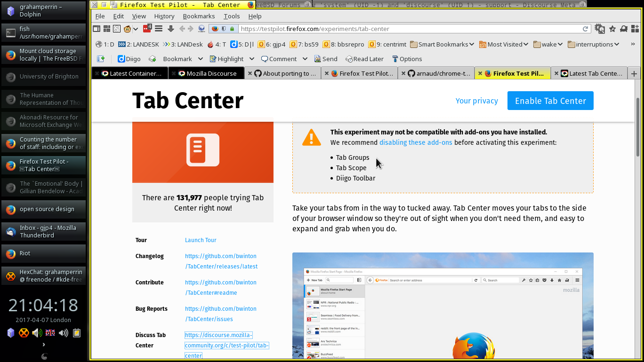The image size is (644, 362).
Task: Click the Diigo Send button
Action: [x=325, y=59]
